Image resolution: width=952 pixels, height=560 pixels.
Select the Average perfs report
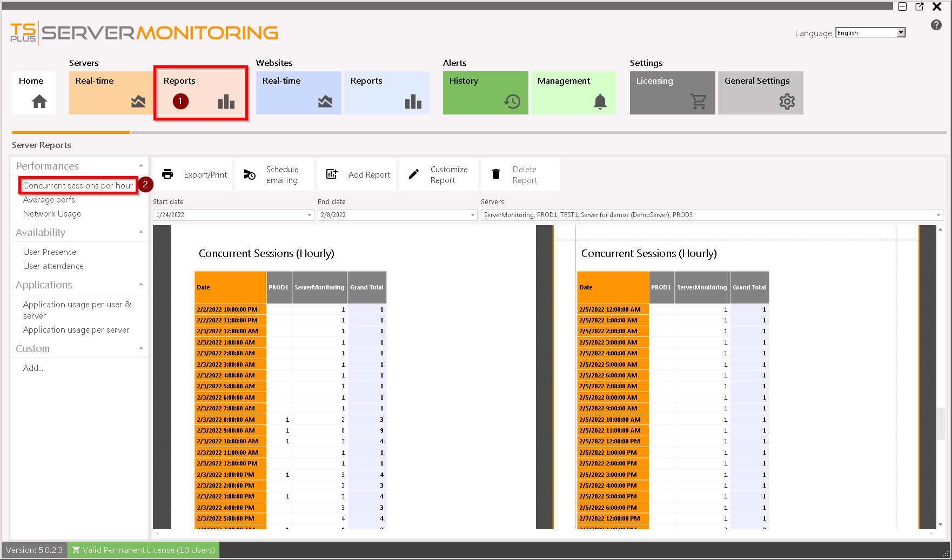[49, 199]
